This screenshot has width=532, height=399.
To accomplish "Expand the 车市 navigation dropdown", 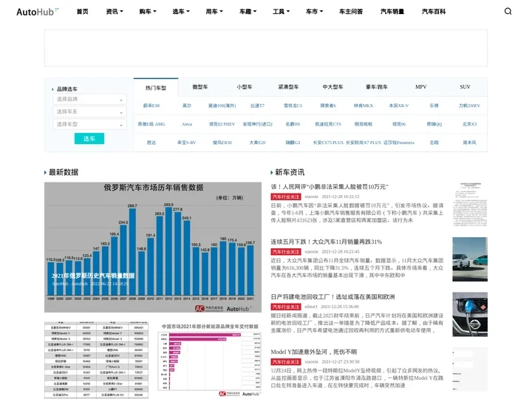I will [x=314, y=12].
